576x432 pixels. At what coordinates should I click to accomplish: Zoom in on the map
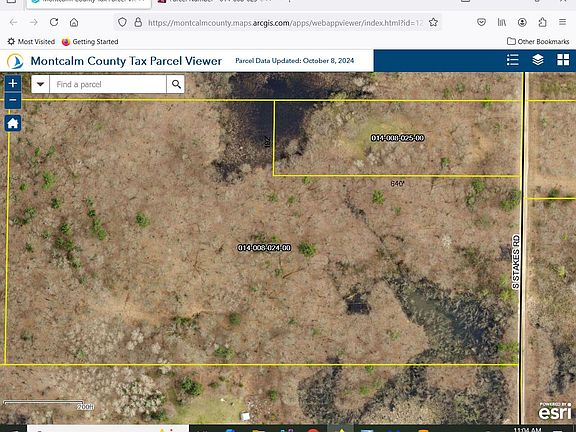tap(12, 83)
